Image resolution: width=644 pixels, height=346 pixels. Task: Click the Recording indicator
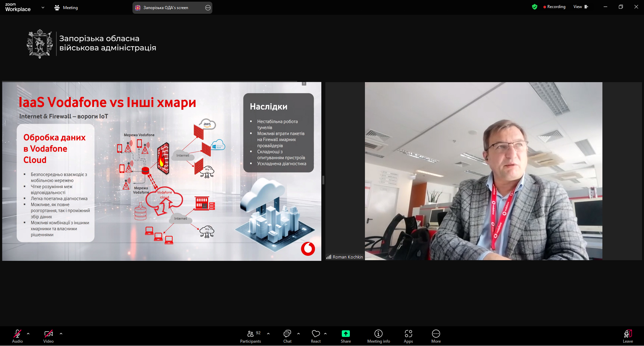[554, 7]
